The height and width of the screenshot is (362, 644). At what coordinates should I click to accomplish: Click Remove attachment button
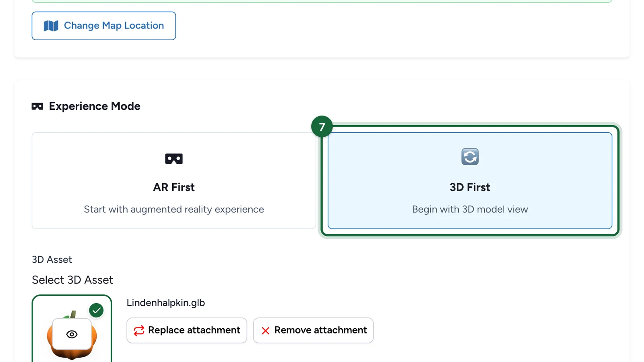pos(313,330)
